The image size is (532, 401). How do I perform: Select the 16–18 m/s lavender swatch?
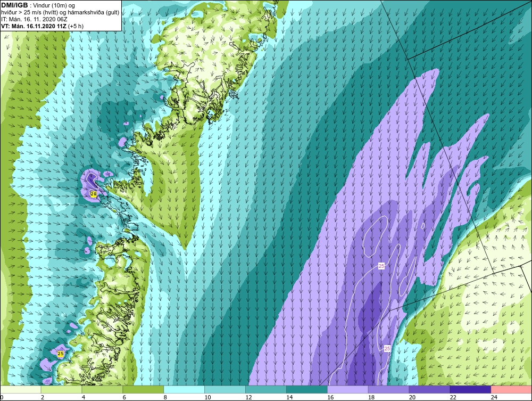pyautogui.click(x=348, y=389)
